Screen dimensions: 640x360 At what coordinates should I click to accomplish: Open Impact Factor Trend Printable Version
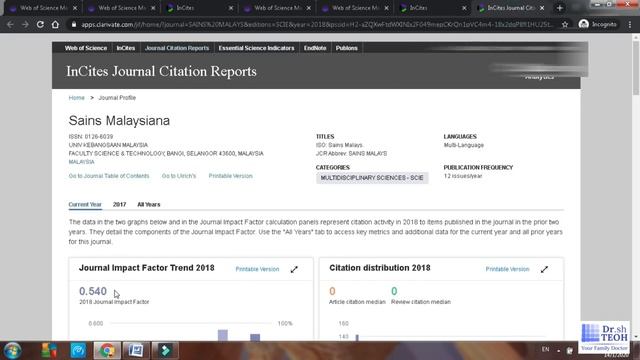257,269
